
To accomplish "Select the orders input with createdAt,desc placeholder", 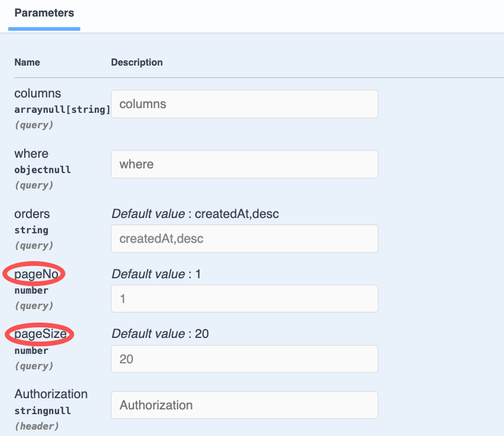I will pyautogui.click(x=244, y=239).
